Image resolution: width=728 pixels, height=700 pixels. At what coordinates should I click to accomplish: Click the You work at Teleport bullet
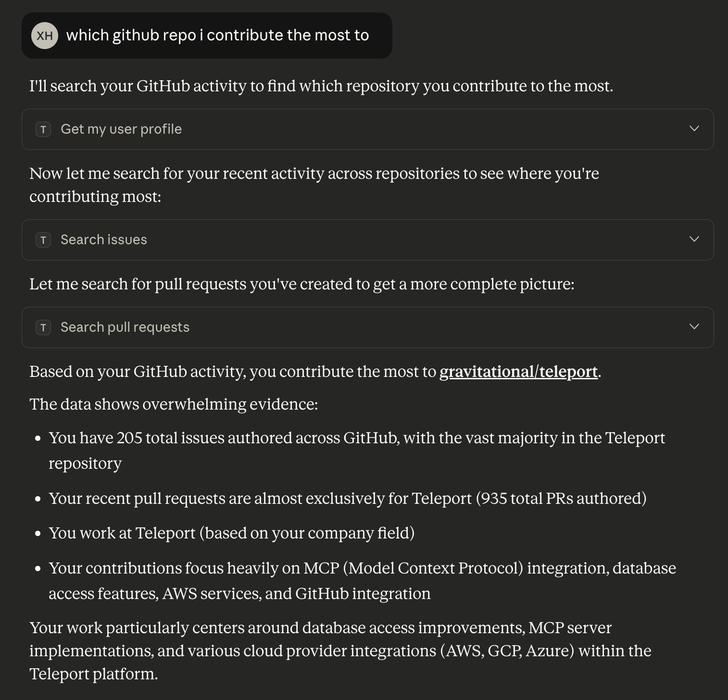[x=232, y=533]
